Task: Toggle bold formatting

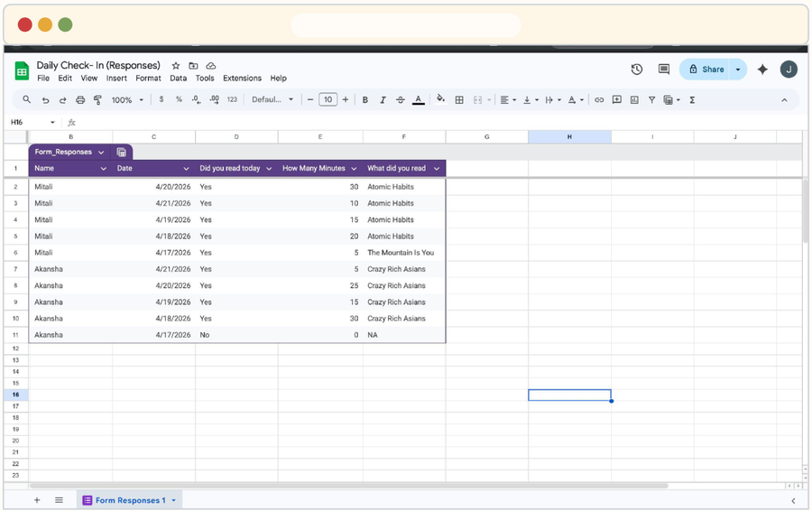Action: tap(365, 100)
